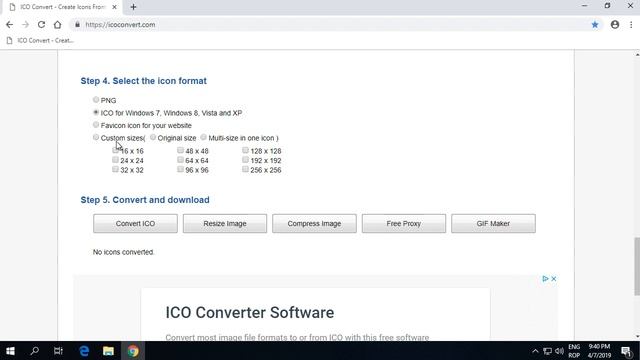The height and width of the screenshot is (360, 640).
Task: Open the Windows Start menu
Action: 11,351
